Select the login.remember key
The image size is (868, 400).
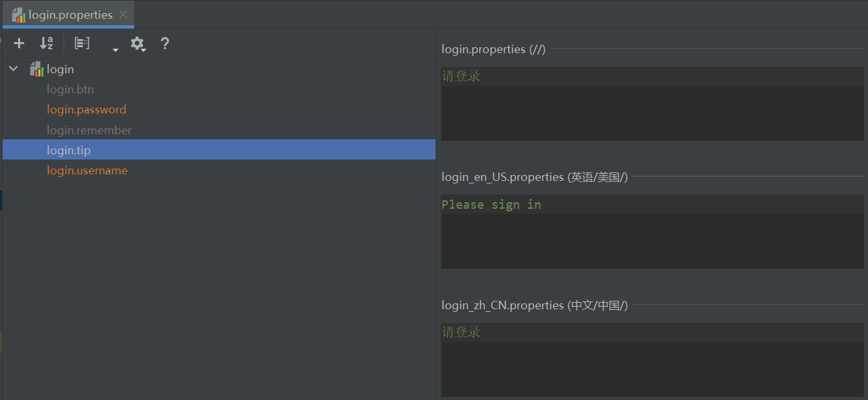point(89,130)
